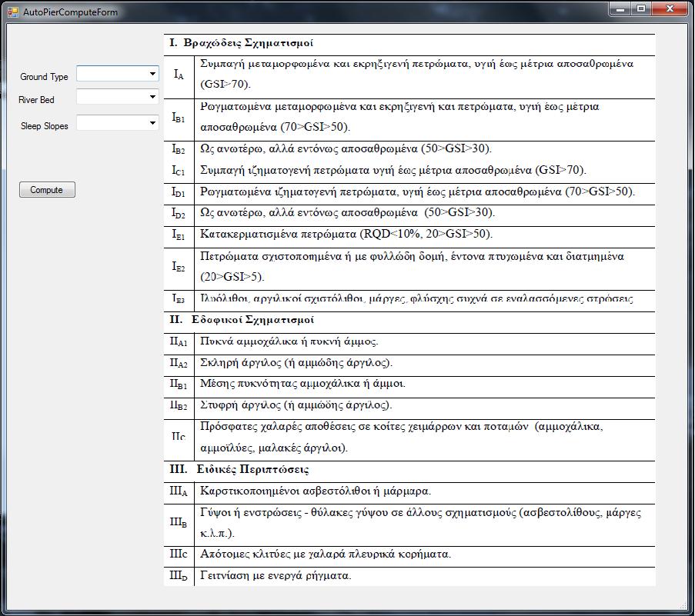Image resolution: width=695 pixels, height=616 pixels.
Task: Click the AutoPierComputeForm app icon in title bar
Action: click(x=13, y=12)
